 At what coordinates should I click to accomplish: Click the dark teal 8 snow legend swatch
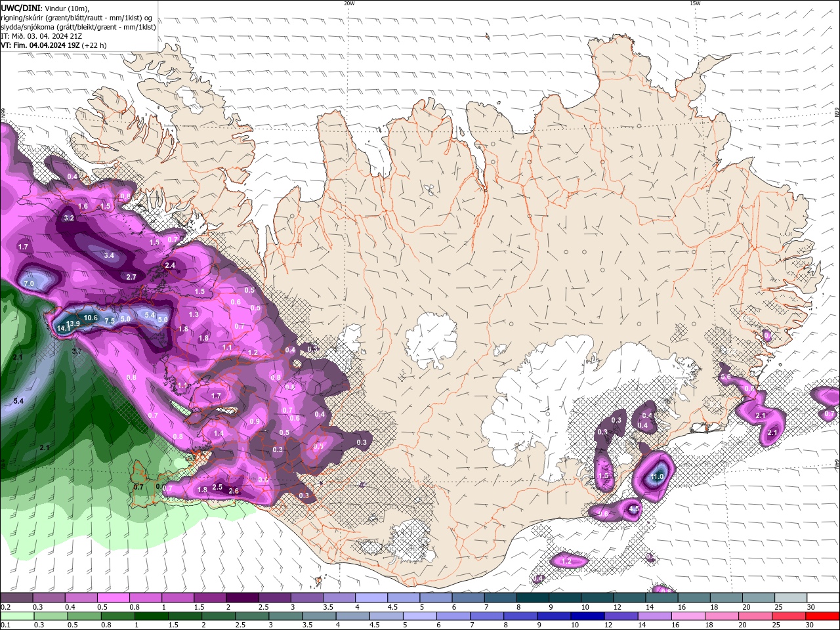pos(533,598)
